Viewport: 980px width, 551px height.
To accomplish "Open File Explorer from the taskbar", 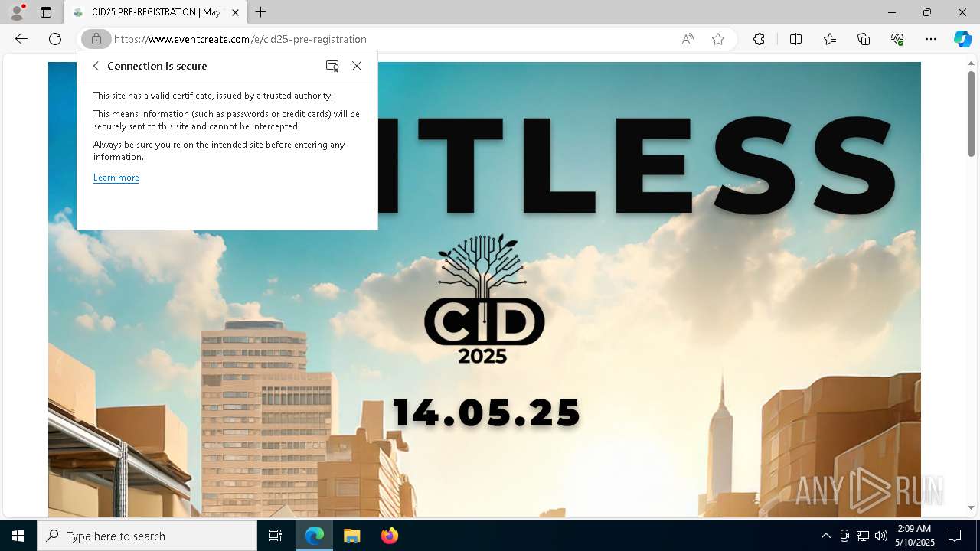I will pyautogui.click(x=351, y=536).
